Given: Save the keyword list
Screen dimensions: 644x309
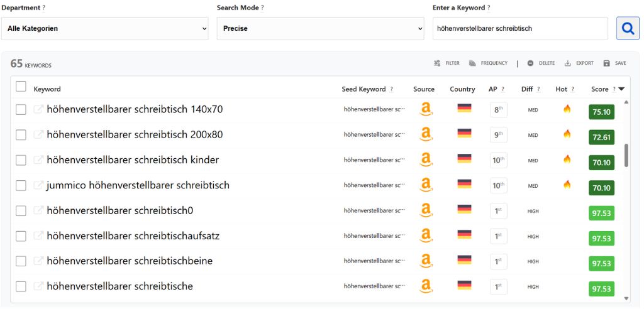Looking at the screenshot, I should 615,63.
